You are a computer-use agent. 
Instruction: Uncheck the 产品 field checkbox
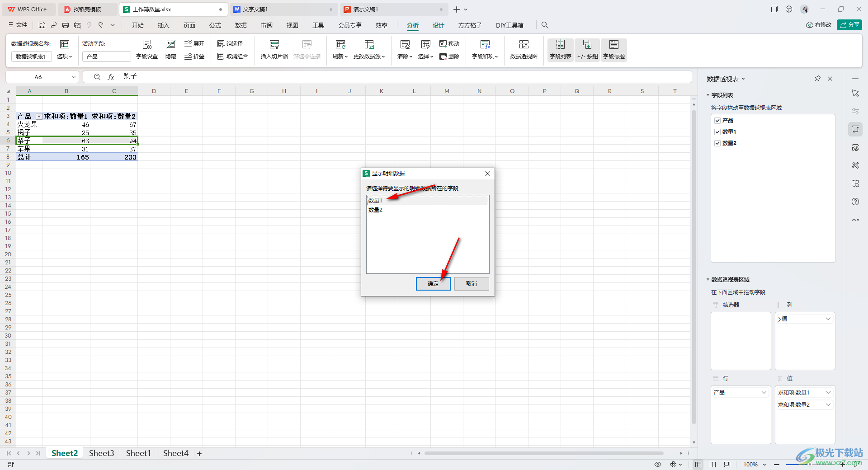click(717, 121)
